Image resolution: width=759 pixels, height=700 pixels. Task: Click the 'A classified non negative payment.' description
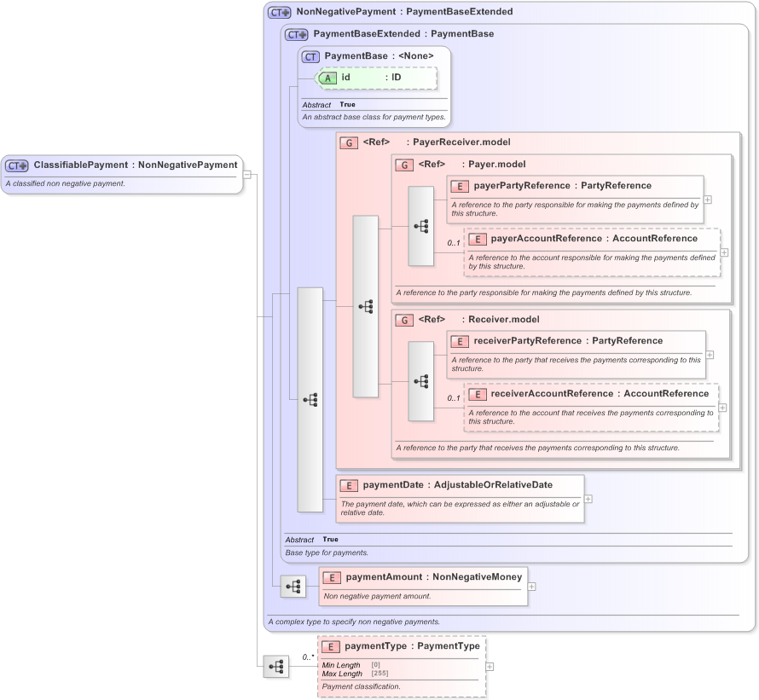click(x=66, y=184)
